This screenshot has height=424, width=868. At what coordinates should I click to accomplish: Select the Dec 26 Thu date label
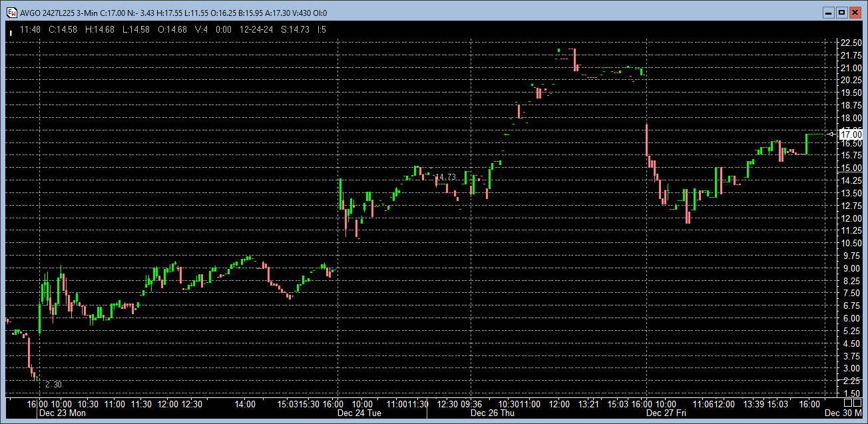coord(492,413)
